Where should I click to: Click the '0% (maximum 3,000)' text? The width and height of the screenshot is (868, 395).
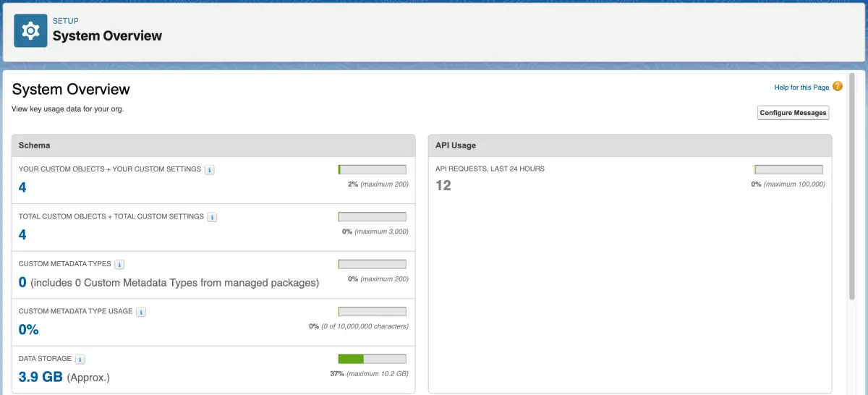click(x=375, y=232)
